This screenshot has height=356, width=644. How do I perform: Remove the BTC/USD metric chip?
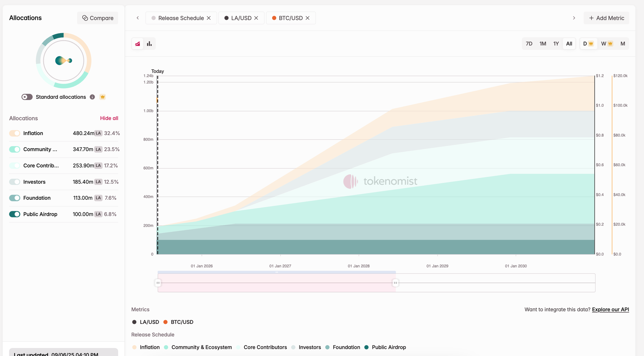[308, 18]
